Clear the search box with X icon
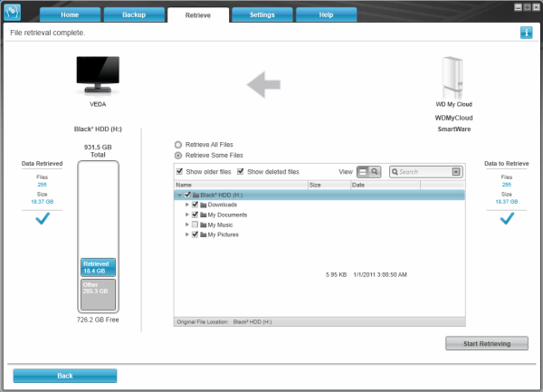Screen dimensions: 543x392 click(x=456, y=172)
